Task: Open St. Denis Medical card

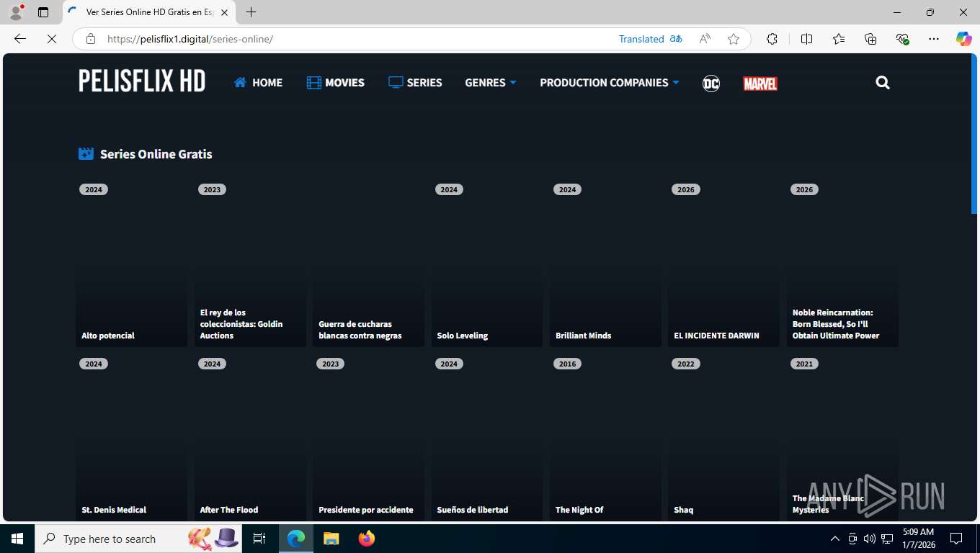Action: point(131,437)
